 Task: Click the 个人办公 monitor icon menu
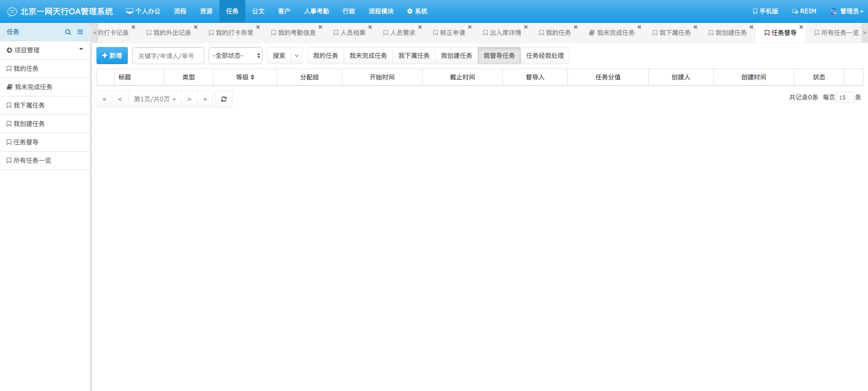click(x=143, y=11)
